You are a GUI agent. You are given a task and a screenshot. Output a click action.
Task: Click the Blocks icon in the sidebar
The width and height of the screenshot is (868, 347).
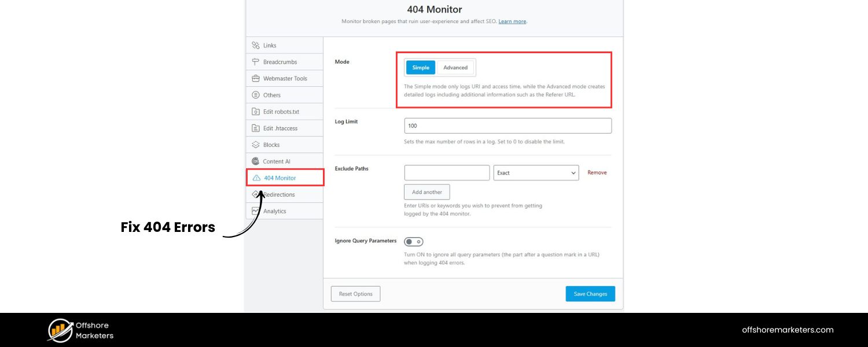click(x=255, y=145)
